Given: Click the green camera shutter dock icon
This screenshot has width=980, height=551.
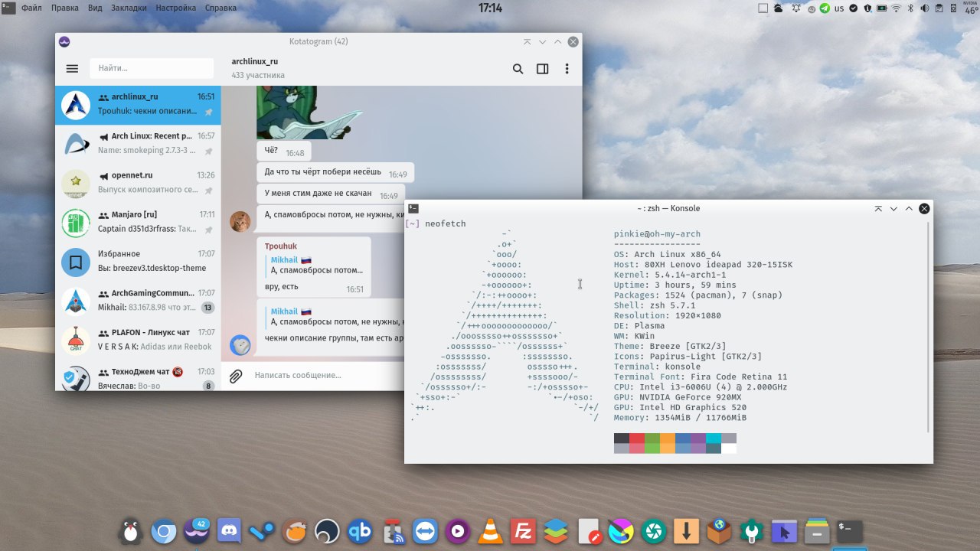Looking at the screenshot, I should coord(654,530).
